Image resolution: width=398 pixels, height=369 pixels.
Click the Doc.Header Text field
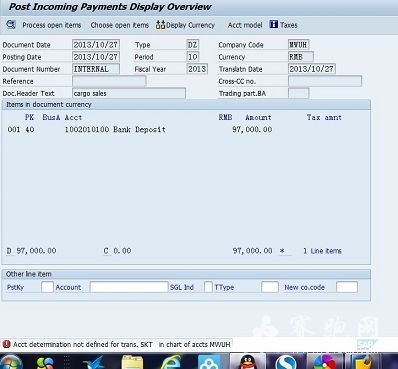tap(129, 93)
